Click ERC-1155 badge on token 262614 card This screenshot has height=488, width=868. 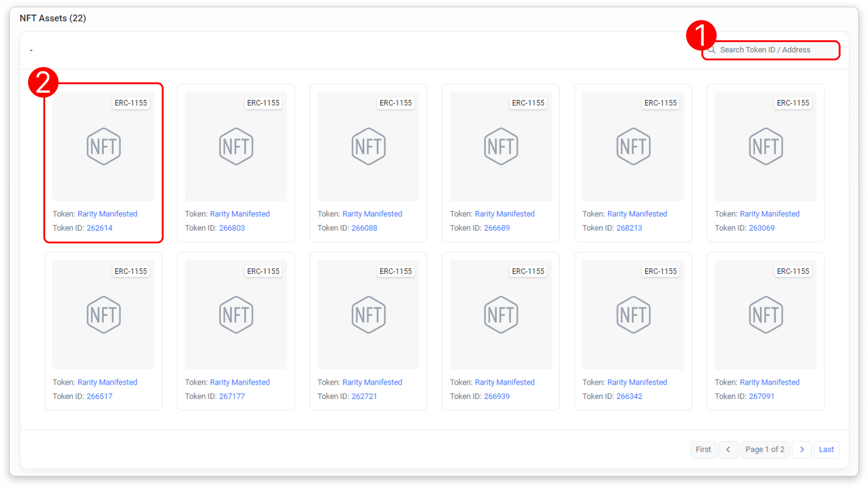point(131,103)
